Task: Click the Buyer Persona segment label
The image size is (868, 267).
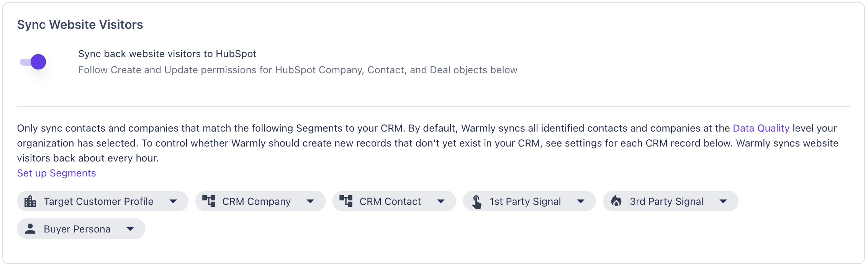Action: click(77, 229)
